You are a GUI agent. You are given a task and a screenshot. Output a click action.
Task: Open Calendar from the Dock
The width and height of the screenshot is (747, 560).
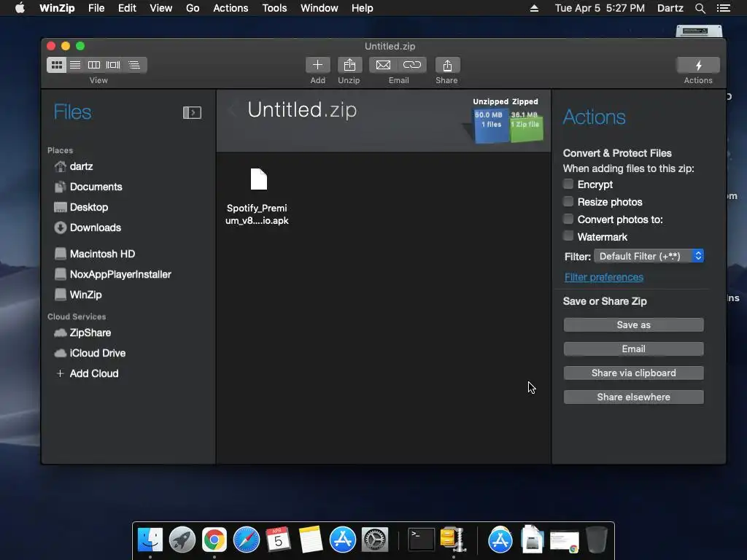point(278,540)
